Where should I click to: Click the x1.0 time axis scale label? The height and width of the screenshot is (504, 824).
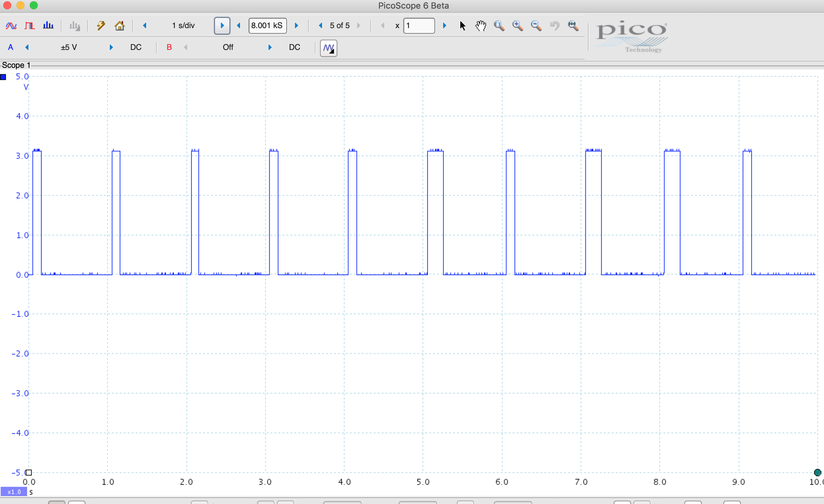[14, 492]
